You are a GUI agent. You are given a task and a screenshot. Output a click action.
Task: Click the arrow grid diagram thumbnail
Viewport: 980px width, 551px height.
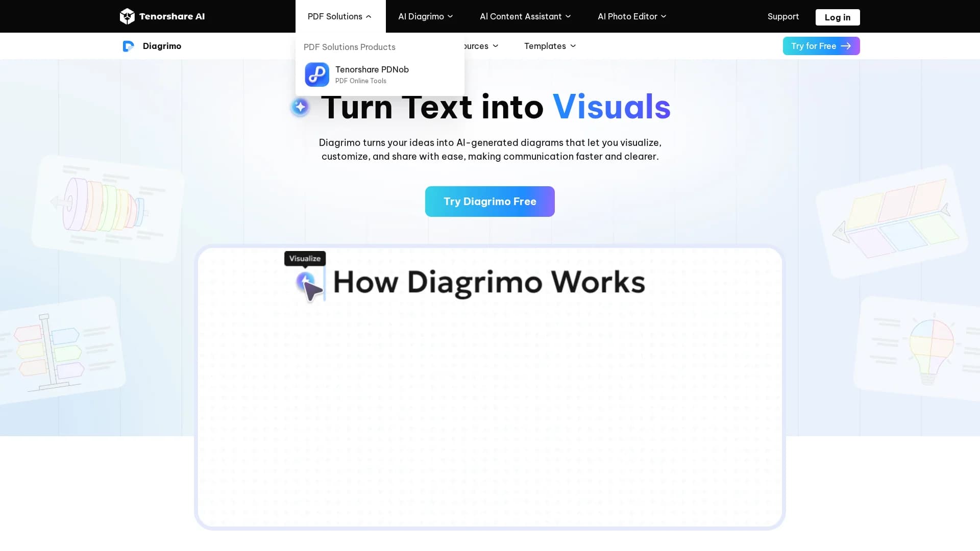tap(892, 221)
